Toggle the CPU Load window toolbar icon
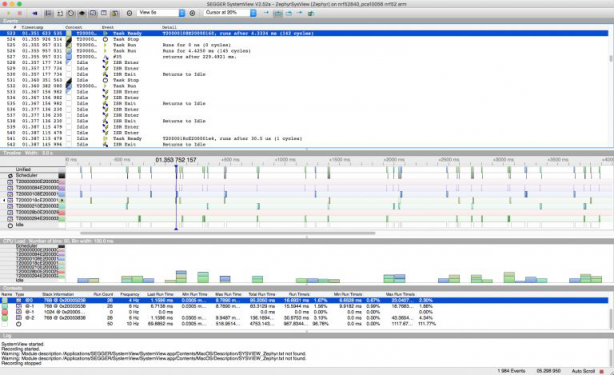The width and height of the screenshot is (614, 375). (93, 13)
